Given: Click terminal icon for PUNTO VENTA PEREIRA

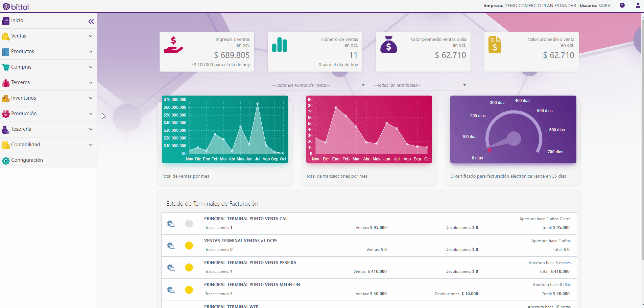Looking at the screenshot, I should point(171,267).
